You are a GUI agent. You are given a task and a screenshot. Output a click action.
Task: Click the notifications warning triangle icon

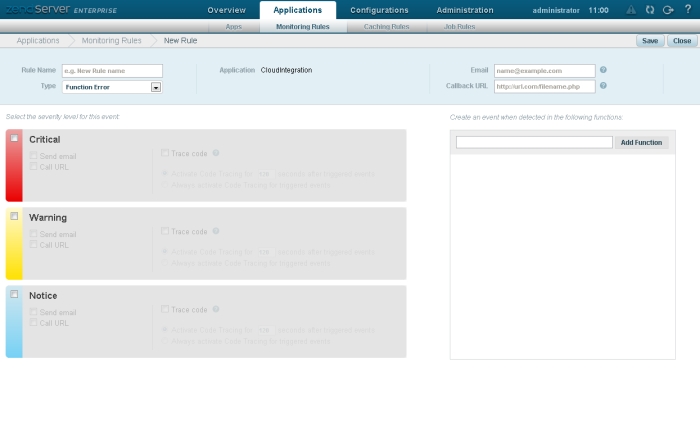[630, 10]
